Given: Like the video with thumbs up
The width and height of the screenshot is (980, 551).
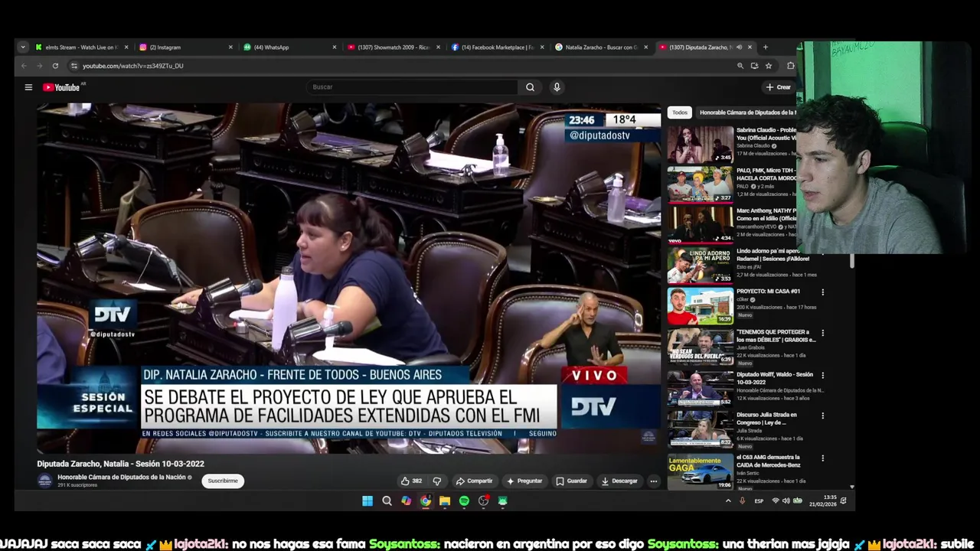Looking at the screenshot, I should 411,481.
